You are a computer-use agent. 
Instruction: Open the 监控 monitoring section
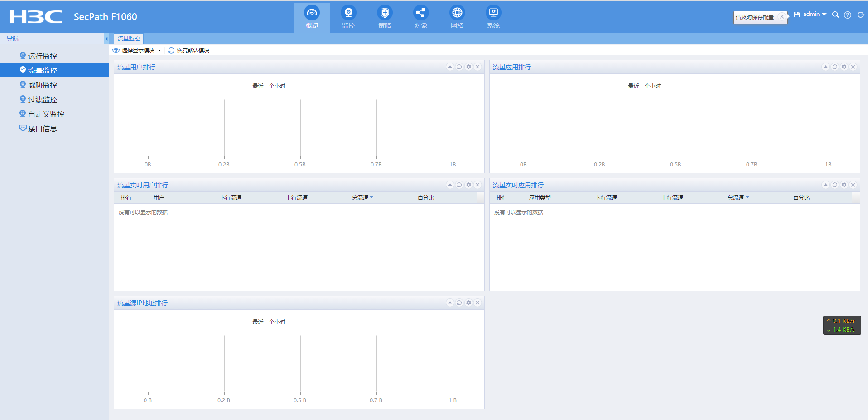[348, 17]
